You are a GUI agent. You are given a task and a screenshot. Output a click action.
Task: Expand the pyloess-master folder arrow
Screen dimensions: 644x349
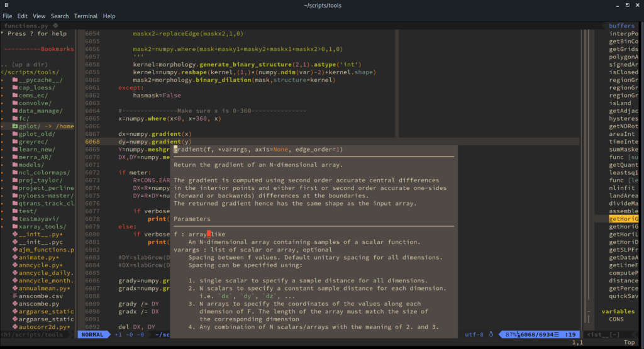[3, 196]
